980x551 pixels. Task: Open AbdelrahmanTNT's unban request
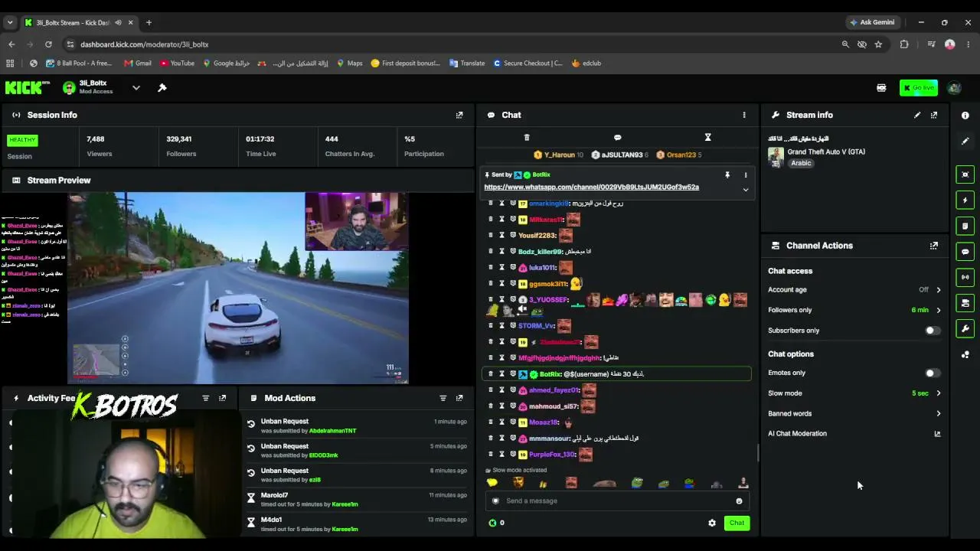(358, 425)
